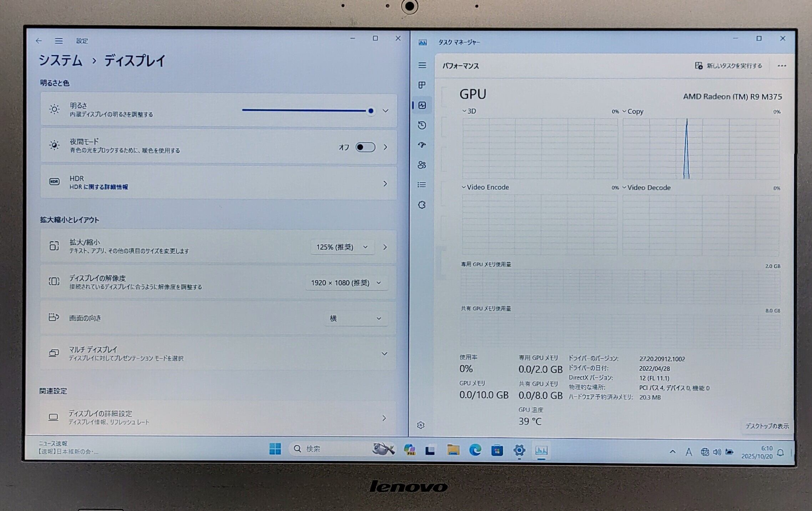Open the 横 screen orientation dropdown
The image size is (812, 511).
355,318
